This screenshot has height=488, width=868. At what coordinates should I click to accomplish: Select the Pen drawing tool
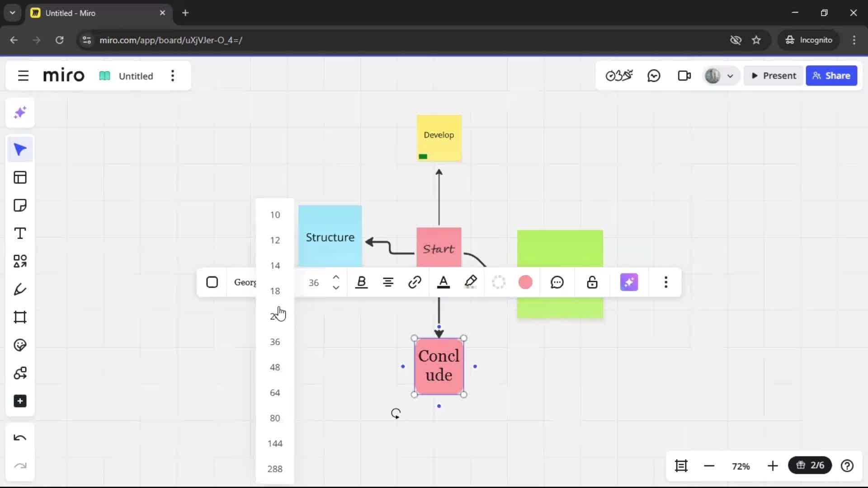click(x=20, y=289)
